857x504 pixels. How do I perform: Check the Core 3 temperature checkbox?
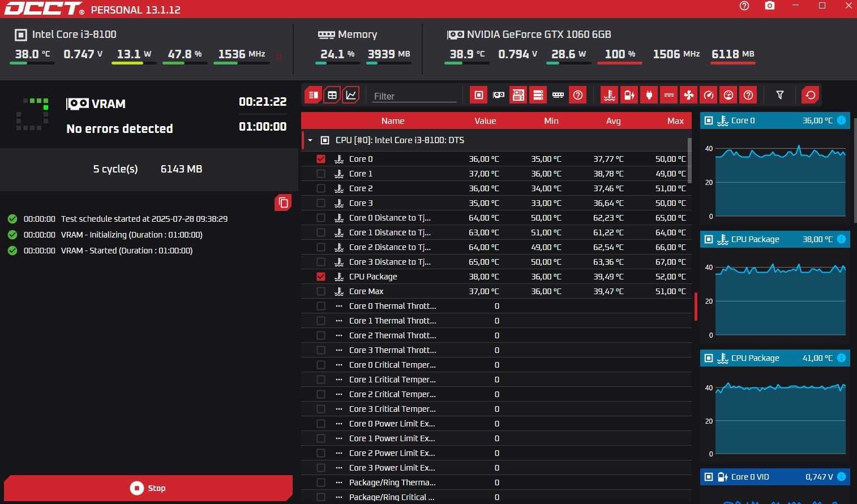[321, 203]
